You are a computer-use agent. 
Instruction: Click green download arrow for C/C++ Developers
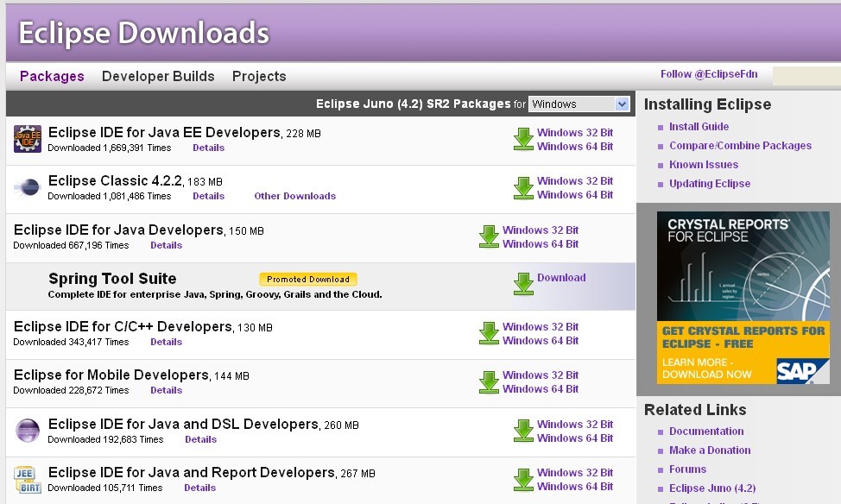tap(489, 334)
